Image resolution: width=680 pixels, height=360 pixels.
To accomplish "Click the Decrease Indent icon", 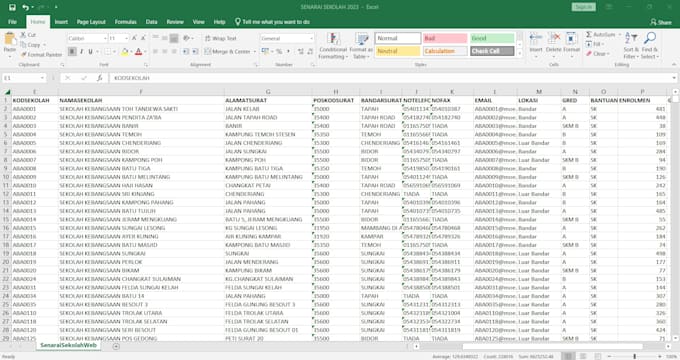I will [x=185, y=52].
